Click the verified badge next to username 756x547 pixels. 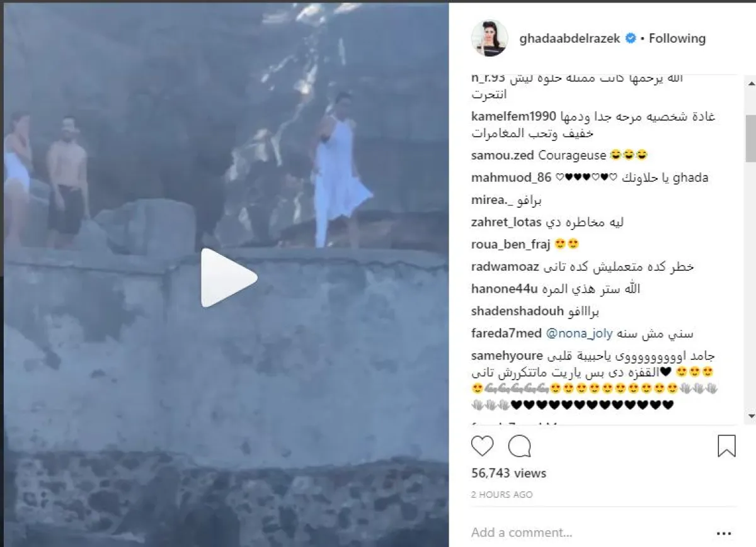[630, 38]
